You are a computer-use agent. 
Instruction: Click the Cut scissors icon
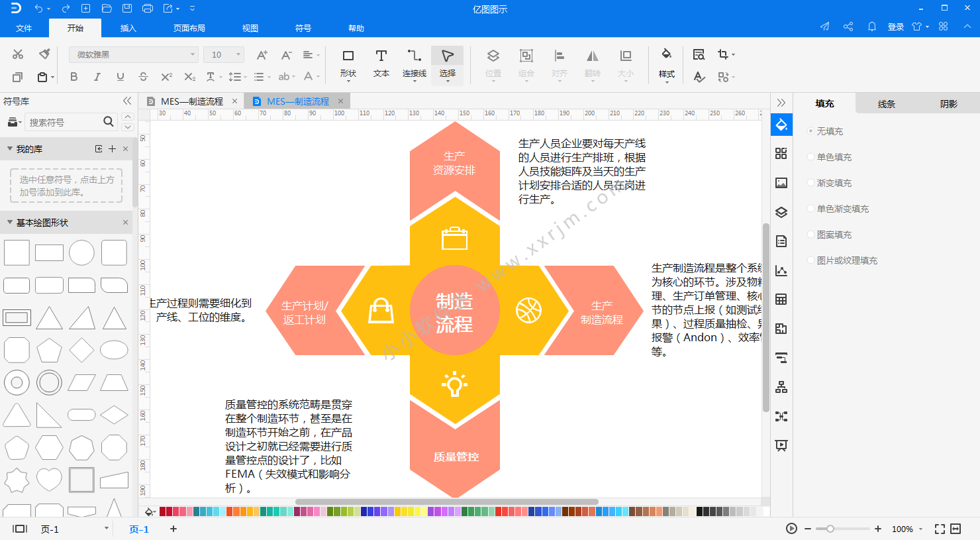(x=18, y=54)
